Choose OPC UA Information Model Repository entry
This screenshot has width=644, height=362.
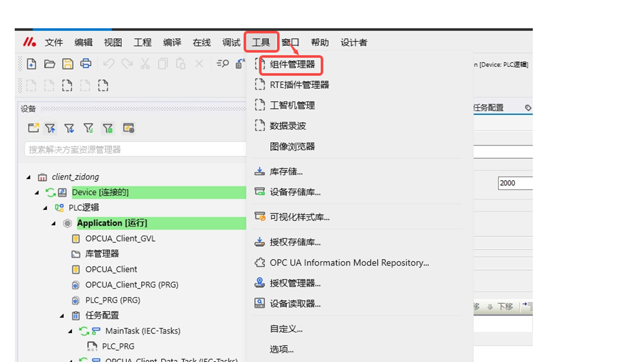(349, 263)
